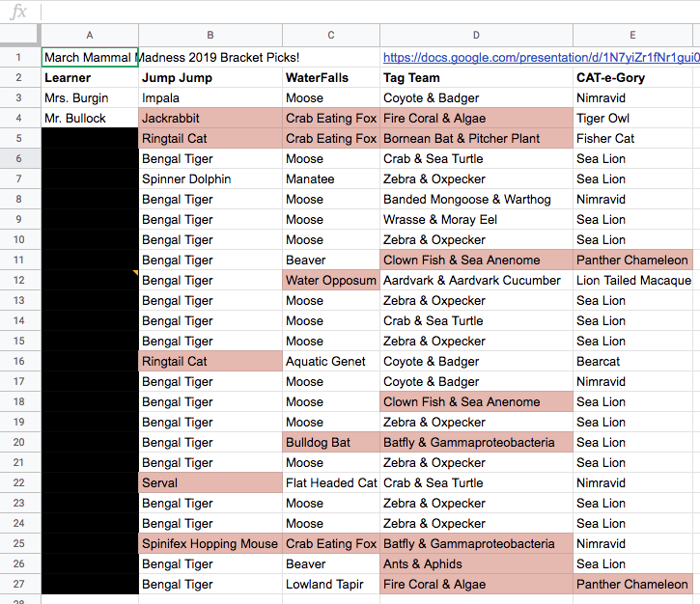Click the redacted name cell in row 12

click(x=90, y=280)
